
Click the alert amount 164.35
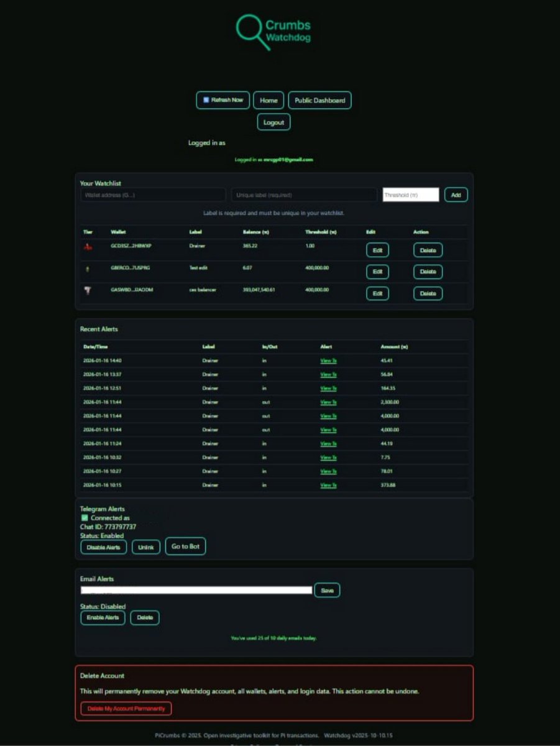pos(388,388)
